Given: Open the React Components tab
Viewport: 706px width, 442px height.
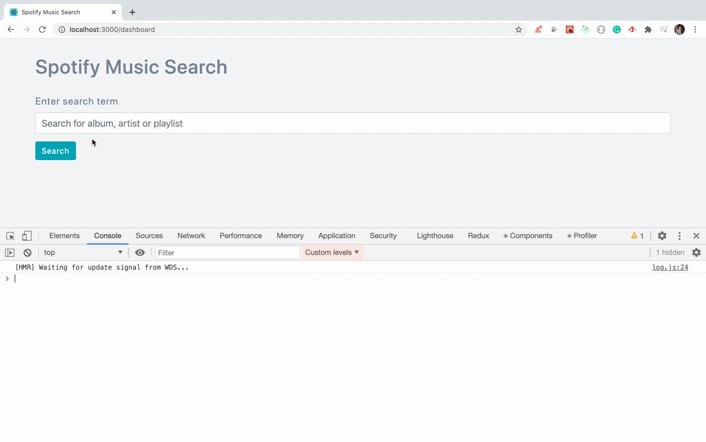Looking at the screenshot, I should [x=528, y=236].
